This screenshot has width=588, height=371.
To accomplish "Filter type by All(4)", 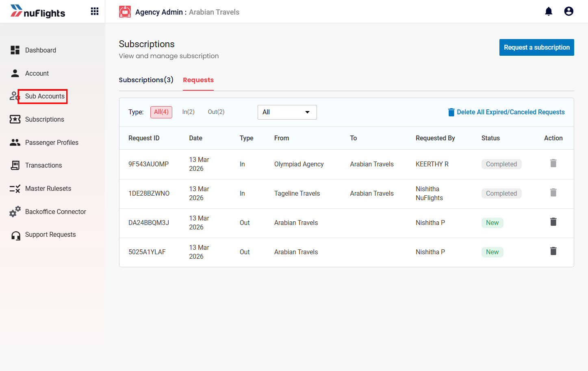I will 161,112.
